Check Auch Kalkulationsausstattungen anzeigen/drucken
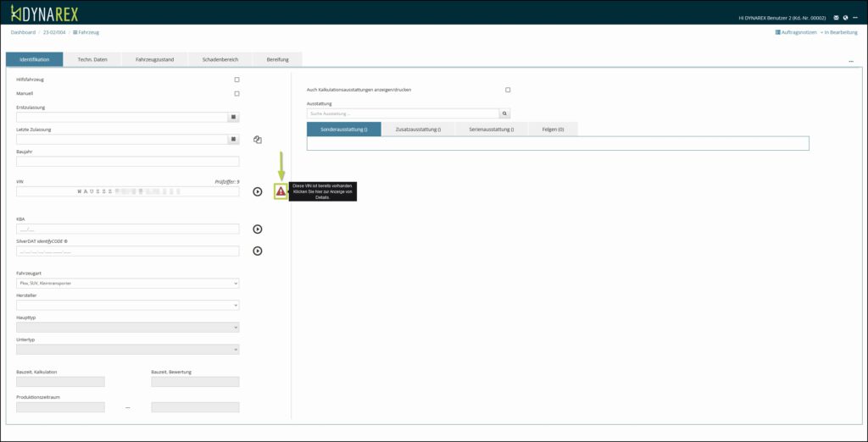The image size is (868, 442). tap(508, 90)
